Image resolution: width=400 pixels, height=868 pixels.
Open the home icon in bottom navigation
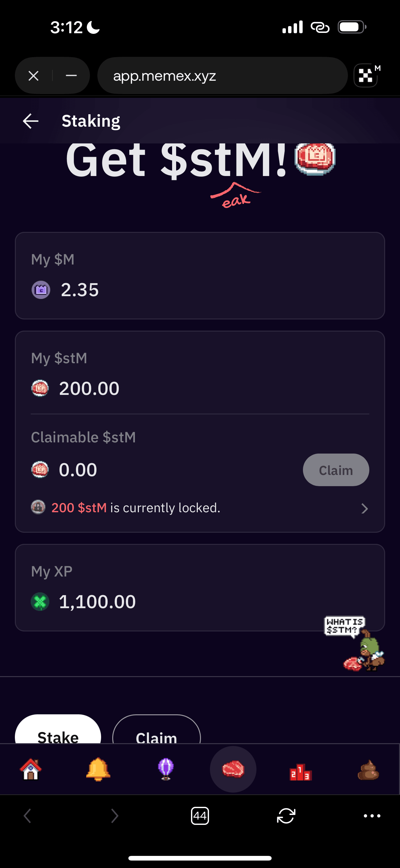point(31,769)
